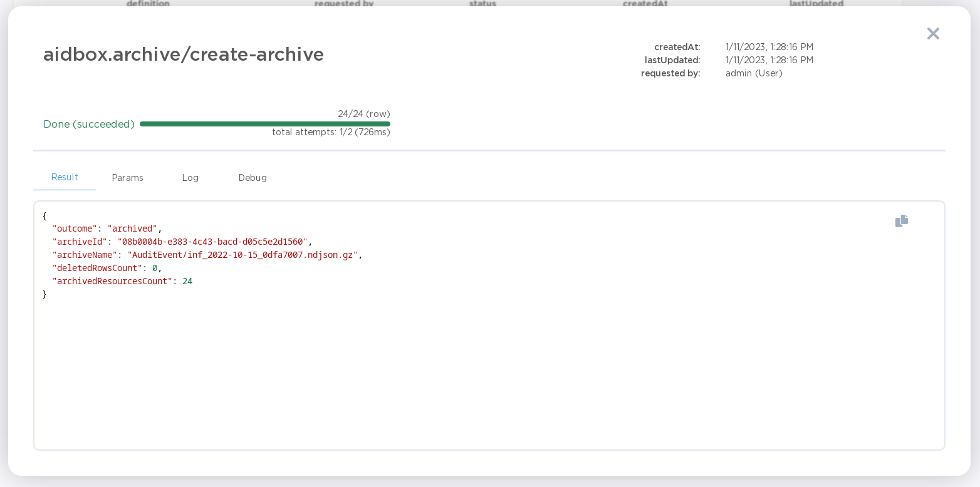Click the createdAt timestamp value
980x487 pixels.
click(x=769, y=47)
